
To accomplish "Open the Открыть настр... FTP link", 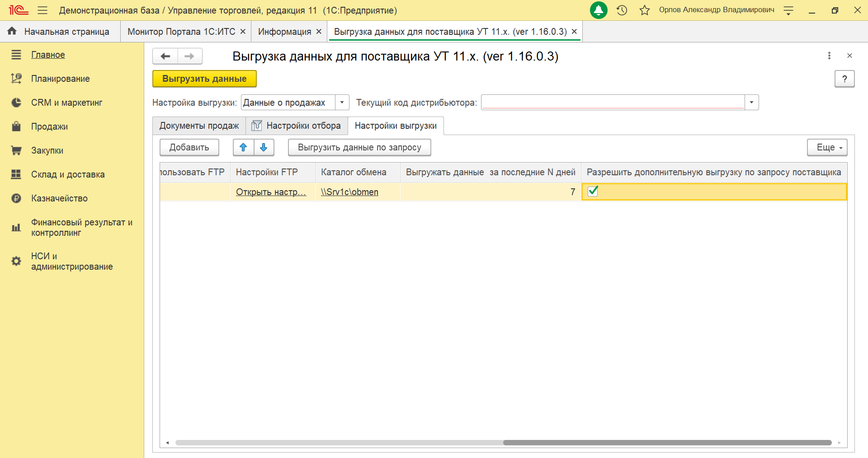I will 271,192.
